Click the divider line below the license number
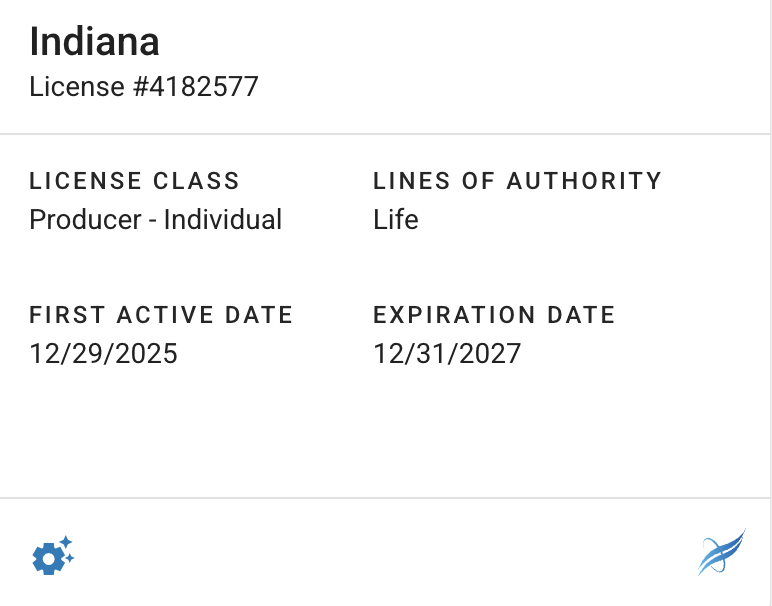The height and width of the screenshot is (606, 772). 386,134
